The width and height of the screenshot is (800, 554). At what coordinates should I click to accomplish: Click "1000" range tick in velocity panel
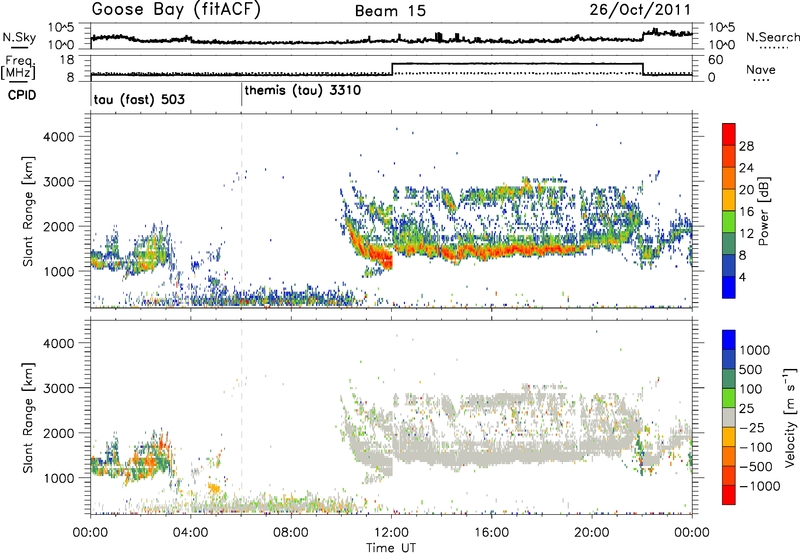(x=59, y=478)
